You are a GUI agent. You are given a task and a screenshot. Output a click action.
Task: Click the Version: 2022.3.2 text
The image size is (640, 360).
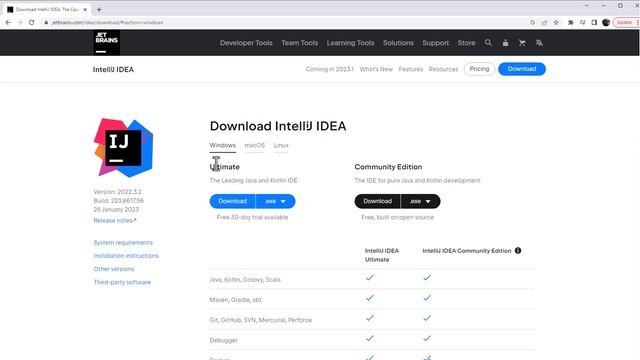tap(118, 192)
